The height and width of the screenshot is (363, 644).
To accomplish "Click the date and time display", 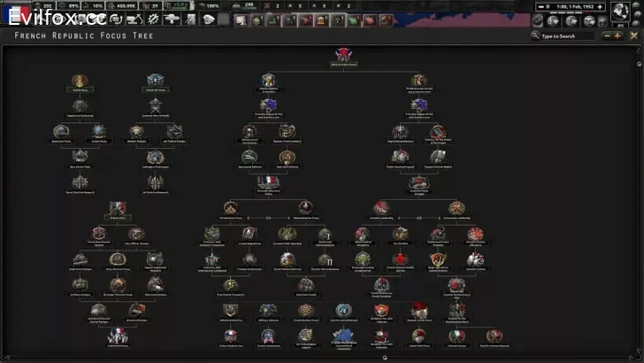I will click(x=573, y=6).
